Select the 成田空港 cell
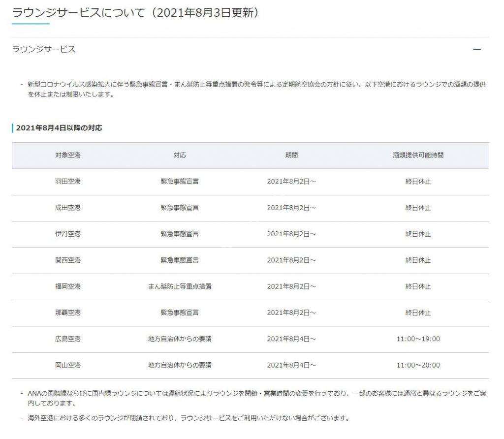The image size is (504, 439). pyautogui.click(x=68, y=208)
